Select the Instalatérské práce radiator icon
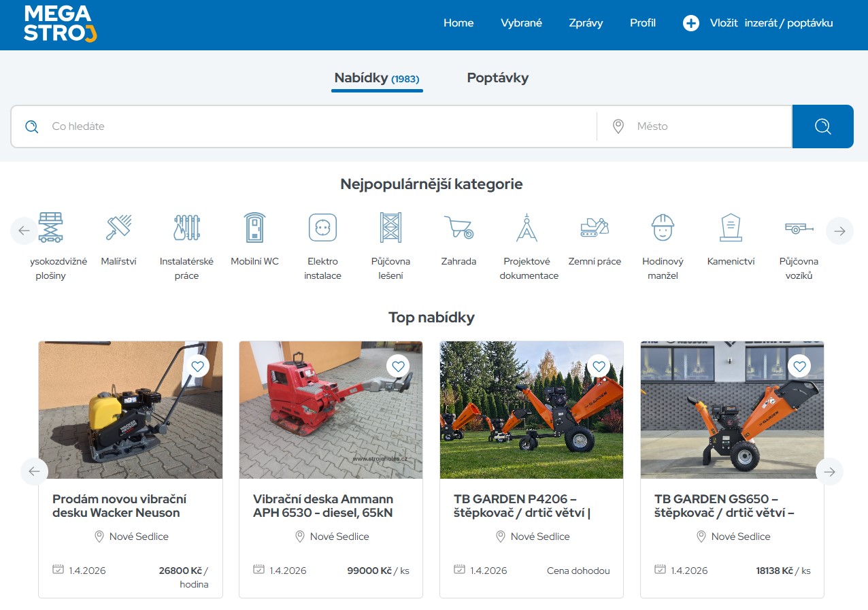The width and height of the screenshot is (868, 610). point(187,227)
